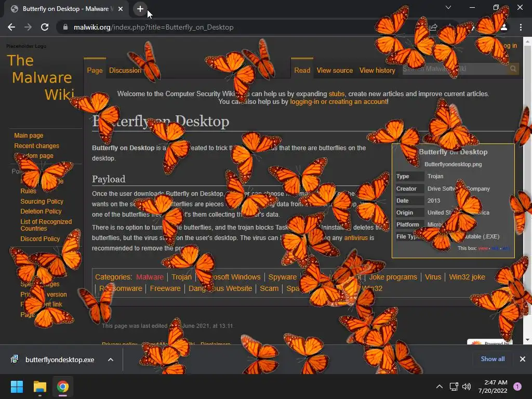Go back using the browser back arrow
Viewport: 532px width, 399px height.
(11, 27)
